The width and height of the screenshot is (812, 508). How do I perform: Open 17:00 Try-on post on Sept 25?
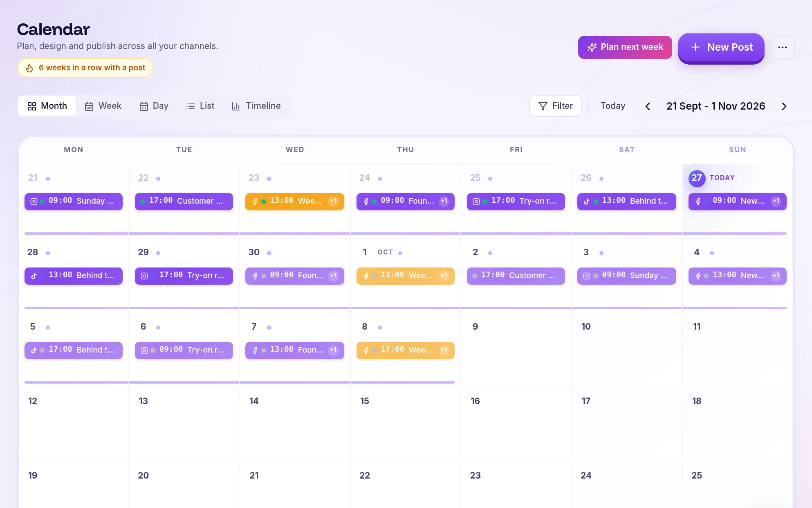click(x=516, y=201)
